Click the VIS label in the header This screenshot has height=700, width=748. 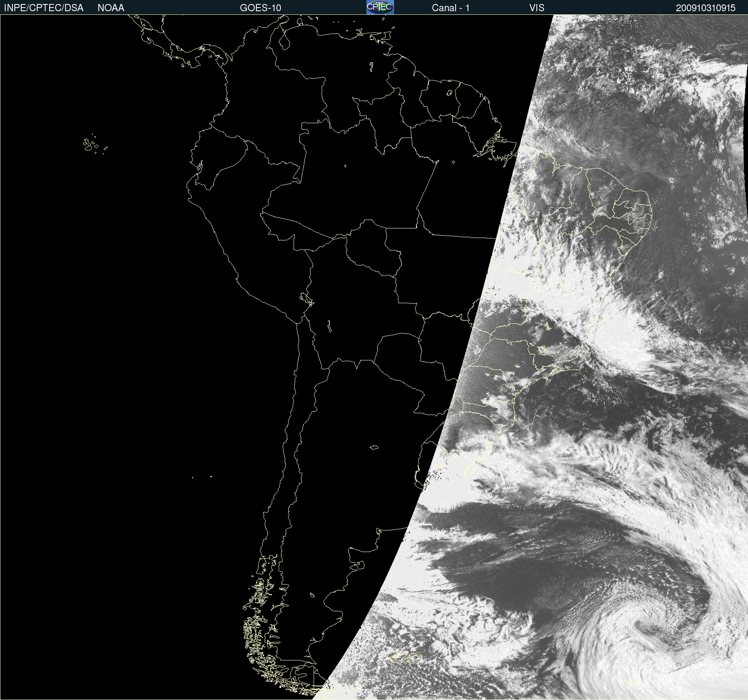[x=537, y=8]
